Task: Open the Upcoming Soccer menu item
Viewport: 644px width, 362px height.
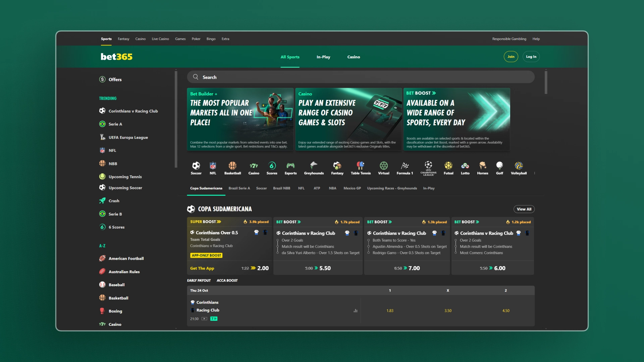Action: [126, 187]
